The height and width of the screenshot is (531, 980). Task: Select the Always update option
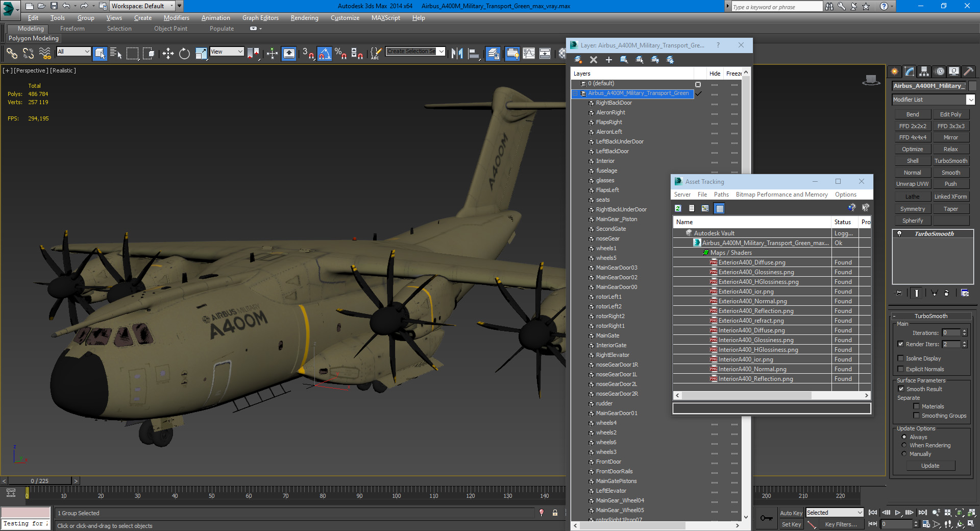click(904, 437)
